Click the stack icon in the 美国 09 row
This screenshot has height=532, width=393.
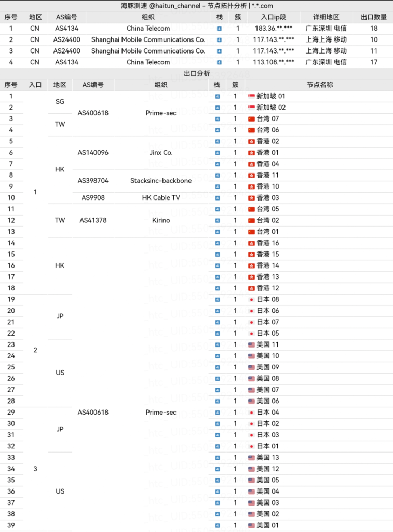point(218,367)
